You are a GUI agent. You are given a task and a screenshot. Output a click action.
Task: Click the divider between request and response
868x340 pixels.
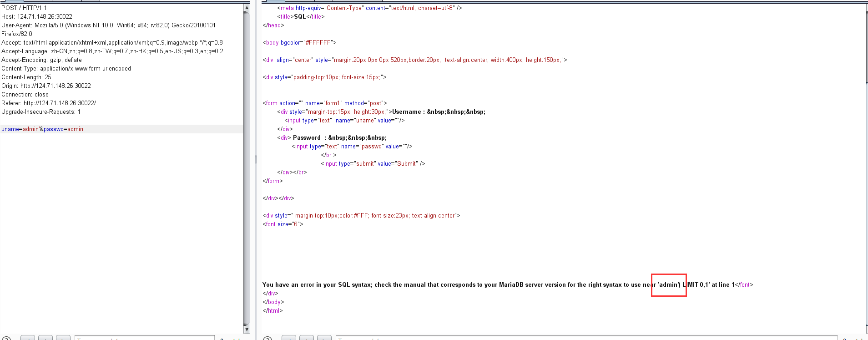click(256, 159)
